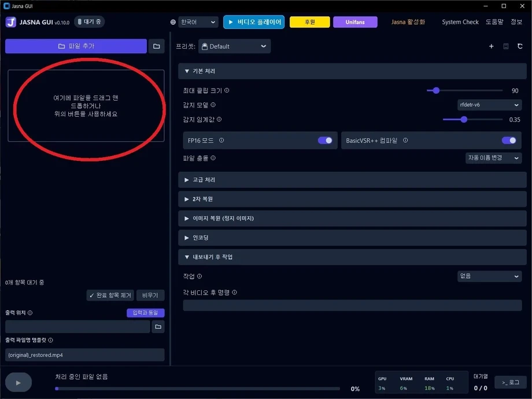Click info icon next to 작업
Screen dimensions: 532x399
click(199, 276)
